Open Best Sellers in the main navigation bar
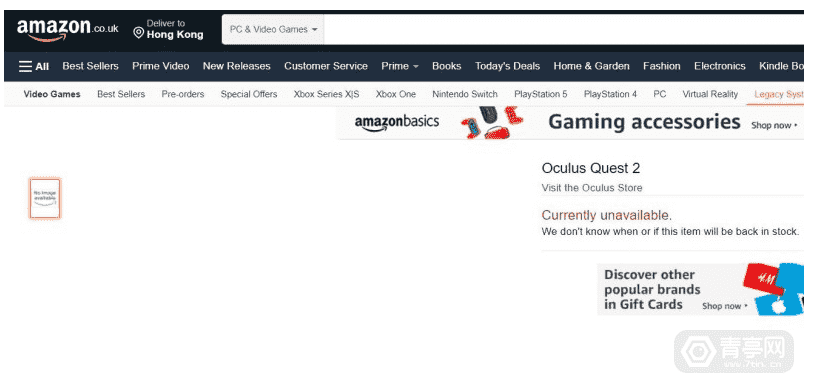This screenshot has height=385, width=818. [90, 66]
